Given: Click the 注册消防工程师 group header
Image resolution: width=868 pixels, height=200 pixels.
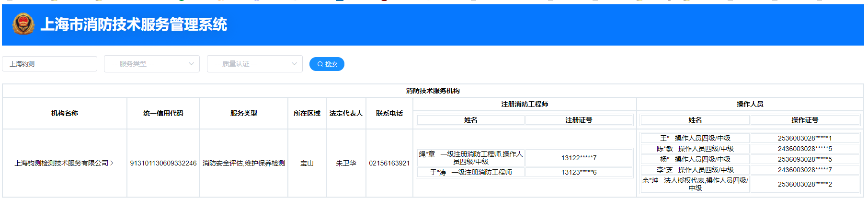Looking at the screenshot, I should [525, 104].
